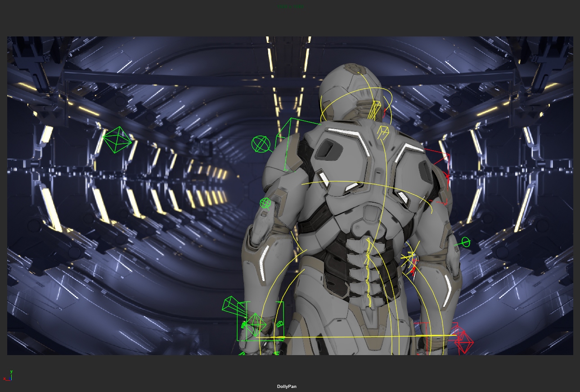
Task: Select the yellow box control behind the helmet
Action: [376, 110]
